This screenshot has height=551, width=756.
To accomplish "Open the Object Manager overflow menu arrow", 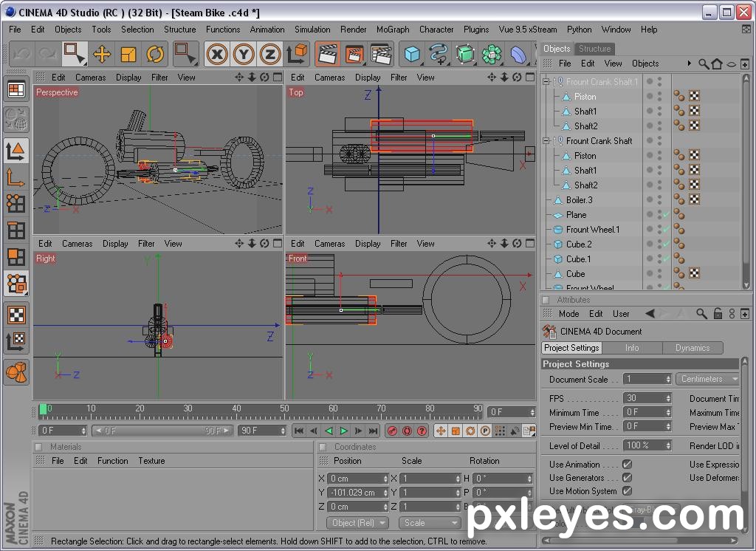I will point(689,64).
